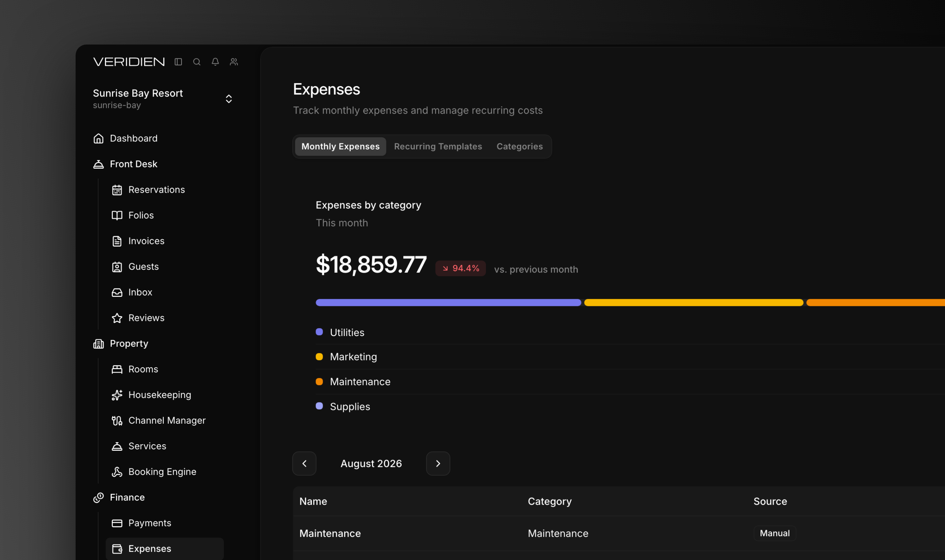945x560 pixels.
Task: Switch to Monthly Expenses tab
Action: [x=341, y=146]
